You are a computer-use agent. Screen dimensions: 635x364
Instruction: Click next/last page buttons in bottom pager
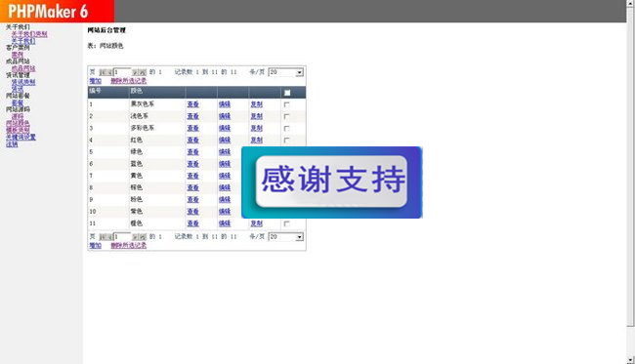[139, 237]
